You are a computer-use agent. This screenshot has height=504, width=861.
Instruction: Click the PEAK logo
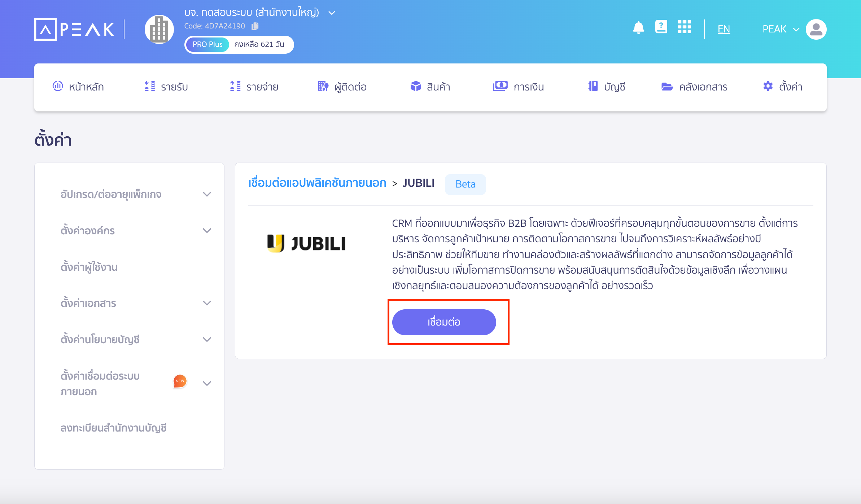pos(74,29)
